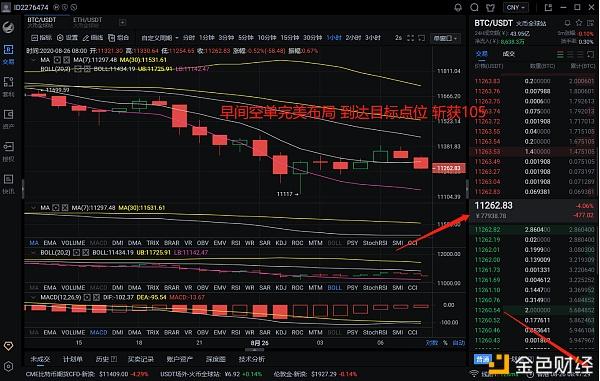
Task: Select RSI in the BOLL panel indicator row
Action: tap(235, 288)
